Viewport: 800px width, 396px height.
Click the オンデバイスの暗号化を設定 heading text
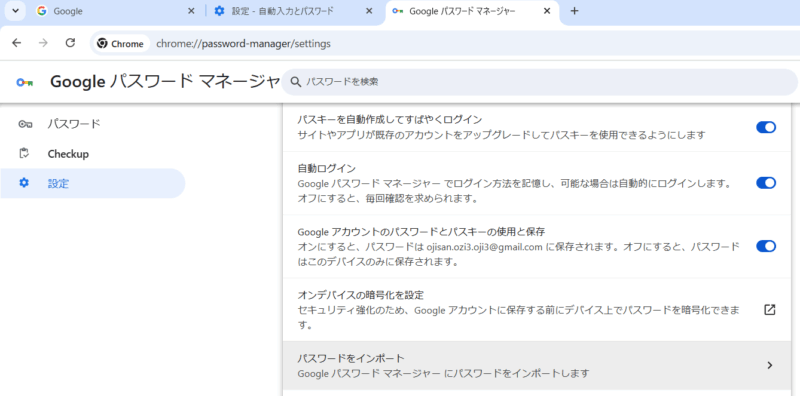pyautogui.click(x=361, y=295)
